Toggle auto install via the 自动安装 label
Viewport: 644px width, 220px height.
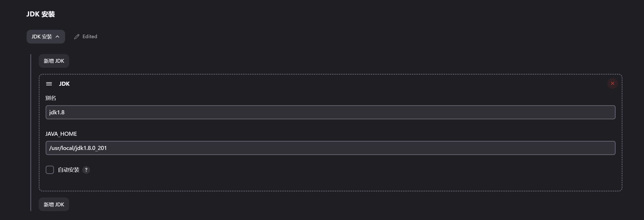coord(69,170)
